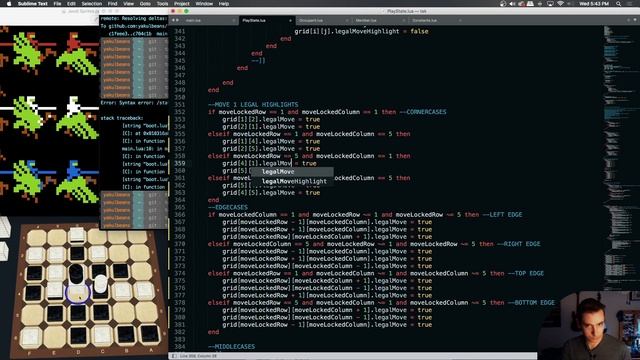Open the File menu

pyautogui.click(x=58, y=4)
